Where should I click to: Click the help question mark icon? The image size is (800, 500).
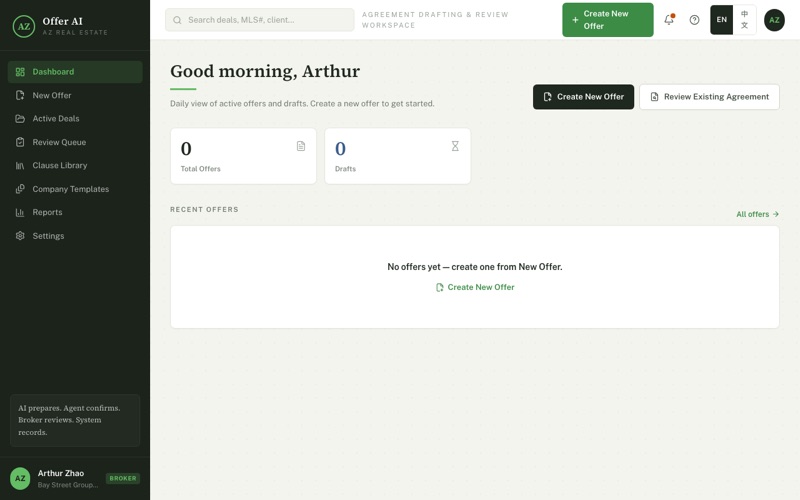tap(694, 20)
